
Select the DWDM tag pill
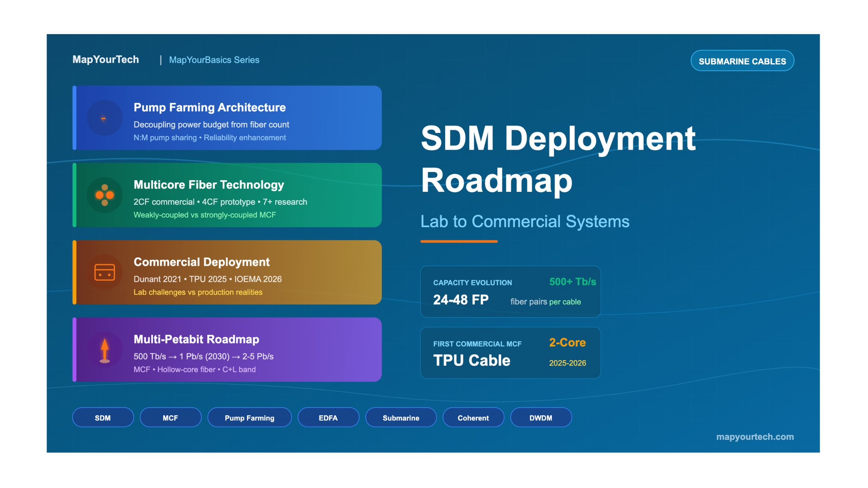pyautogui.click(x=541, y=418)
